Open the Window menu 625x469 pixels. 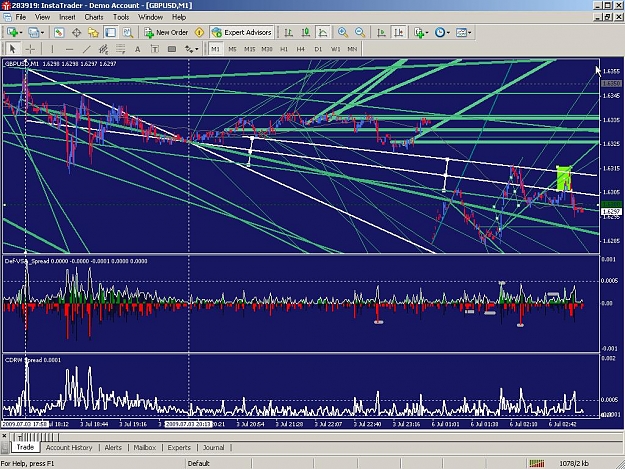coord(150,17)
